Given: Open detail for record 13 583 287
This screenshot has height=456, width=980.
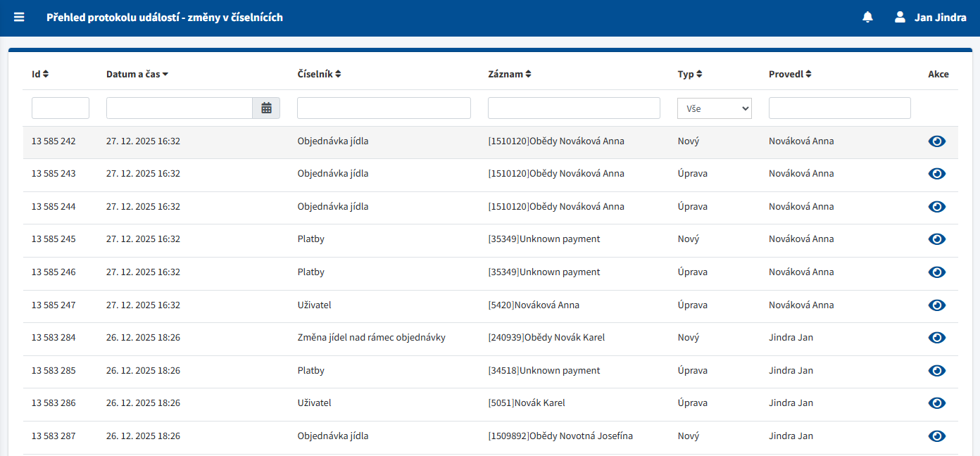Looking at the screenshot, I should pyautogui.click(x=936, y=436).
